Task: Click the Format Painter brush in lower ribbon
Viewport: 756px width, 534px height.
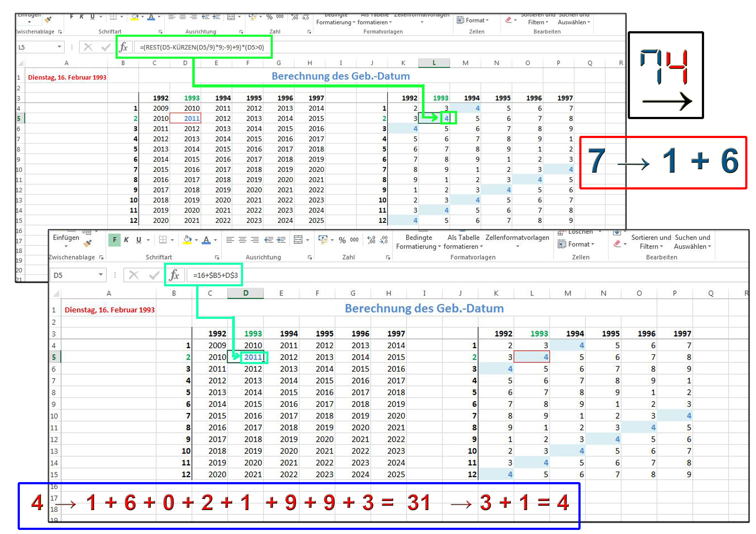Action: (87, 243)
